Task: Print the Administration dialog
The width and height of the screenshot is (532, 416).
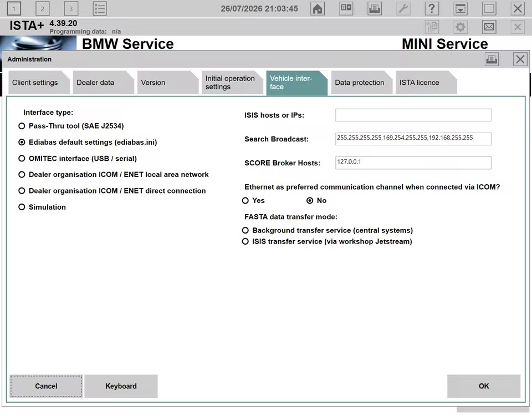Action: (492, 59)
